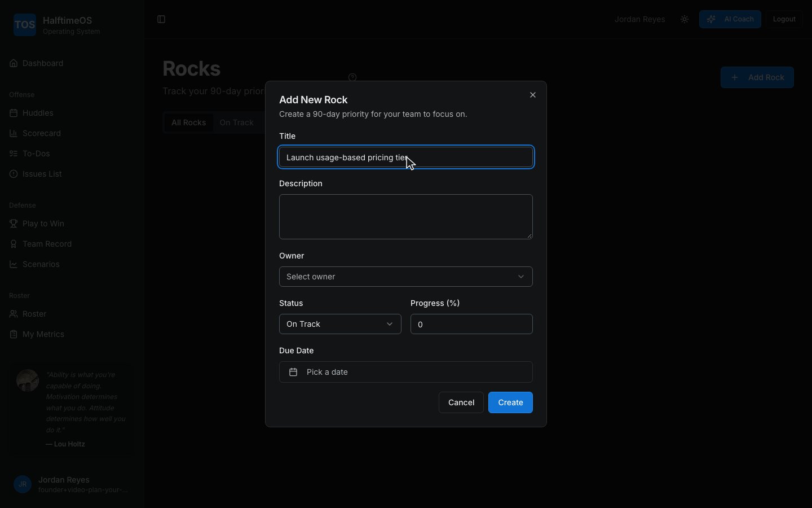Open To-Dos in the sidebar
Screen dimensions: 812x508
coord(72,154)
